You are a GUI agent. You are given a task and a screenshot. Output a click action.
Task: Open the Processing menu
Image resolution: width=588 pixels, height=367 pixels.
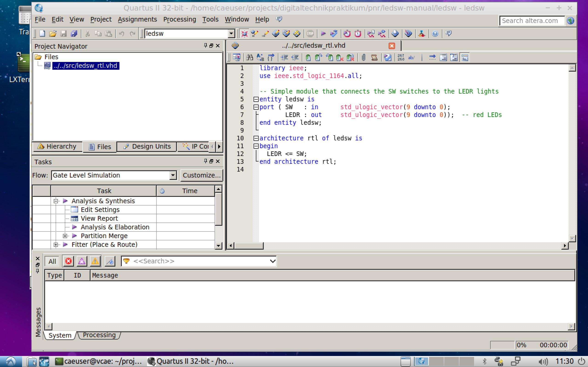(x=179, y=19)
